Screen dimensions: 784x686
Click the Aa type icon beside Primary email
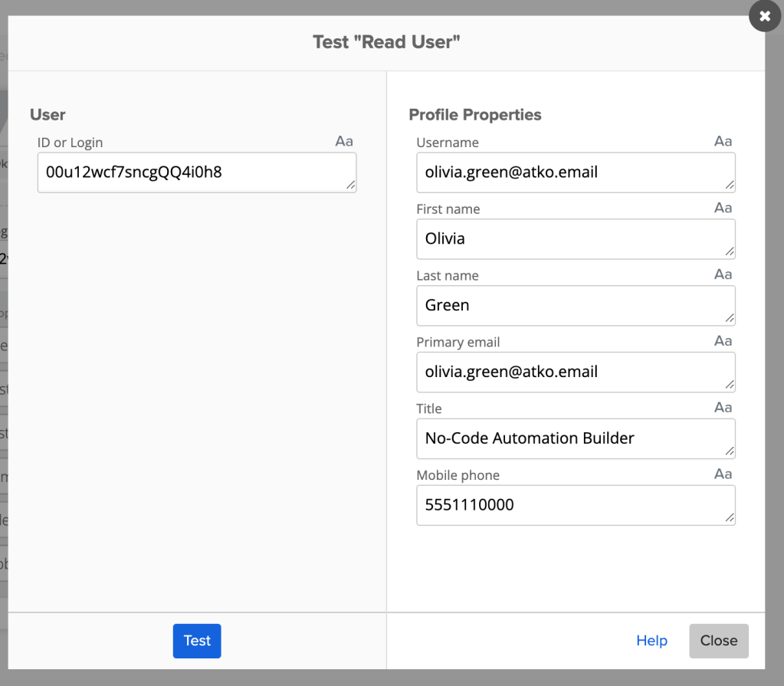[723, 342]
